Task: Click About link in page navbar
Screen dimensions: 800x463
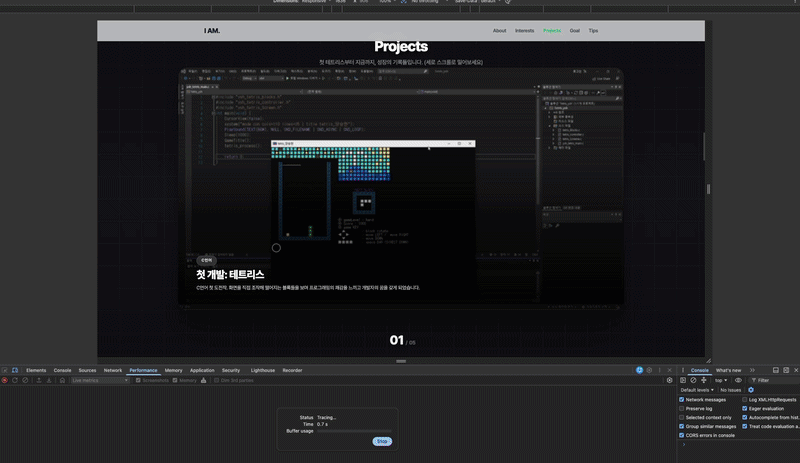Action: pos(499,31)
